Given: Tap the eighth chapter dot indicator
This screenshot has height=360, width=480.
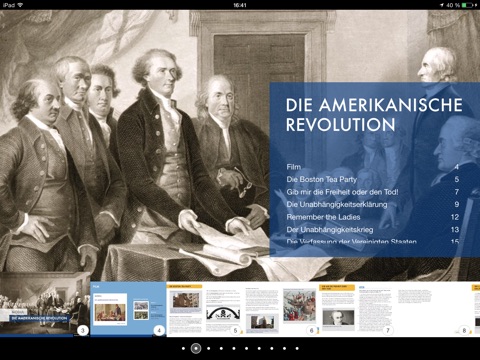Looking at the screenshot, I should [272, 348].
